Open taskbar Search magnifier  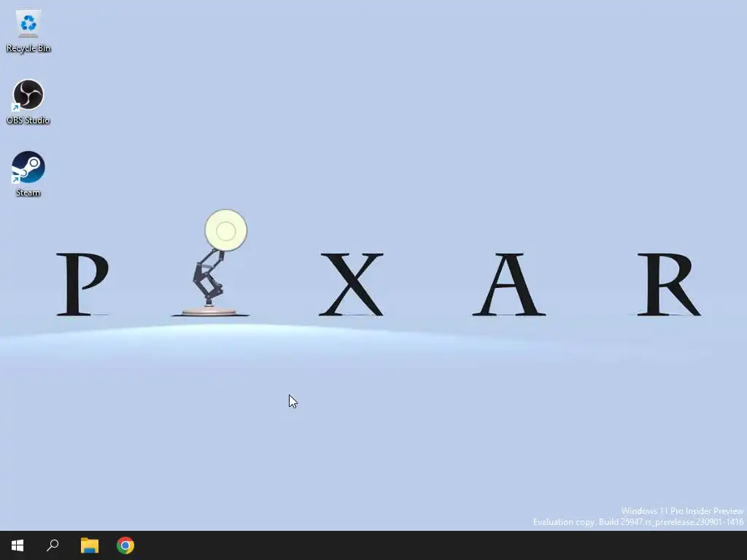click(53, 545)
